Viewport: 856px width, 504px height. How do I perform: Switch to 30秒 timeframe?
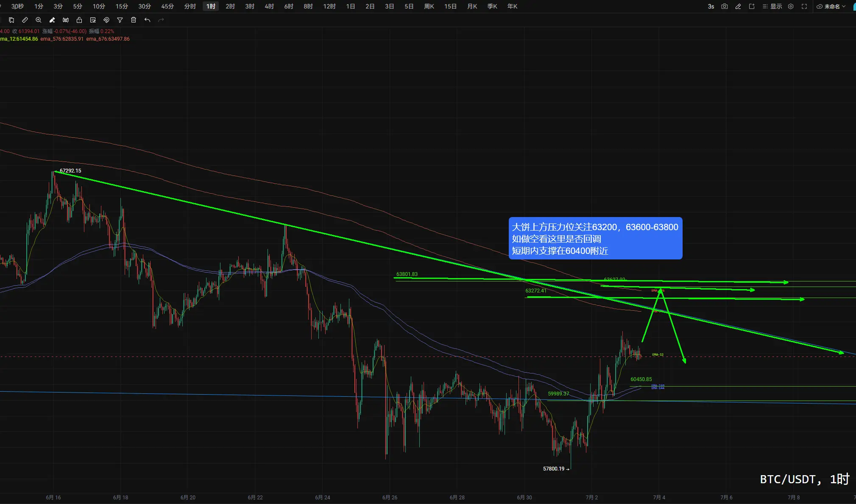[17, 6]
